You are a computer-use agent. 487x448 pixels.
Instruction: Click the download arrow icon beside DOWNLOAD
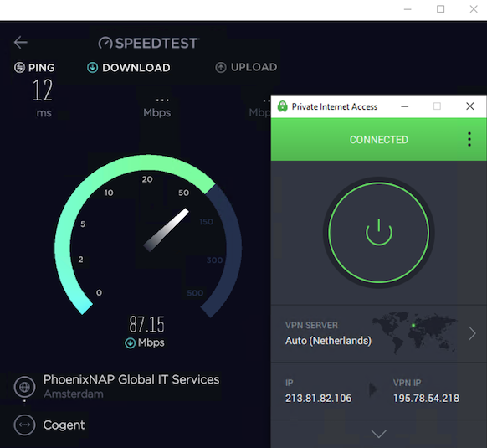click(92, 68)
